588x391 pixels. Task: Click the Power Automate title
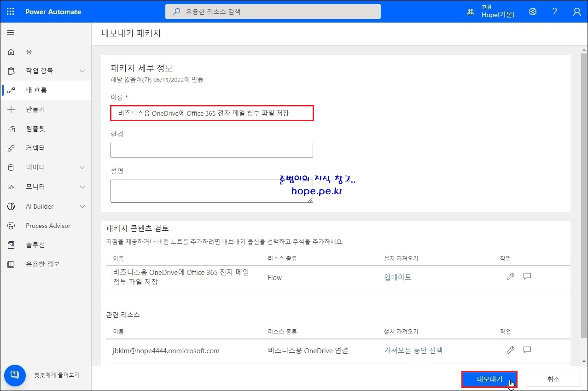(x=53, y=12)
